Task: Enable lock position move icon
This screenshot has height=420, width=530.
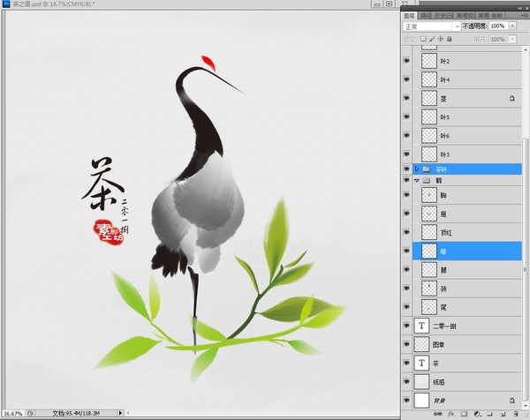Action: pos(441,39)
